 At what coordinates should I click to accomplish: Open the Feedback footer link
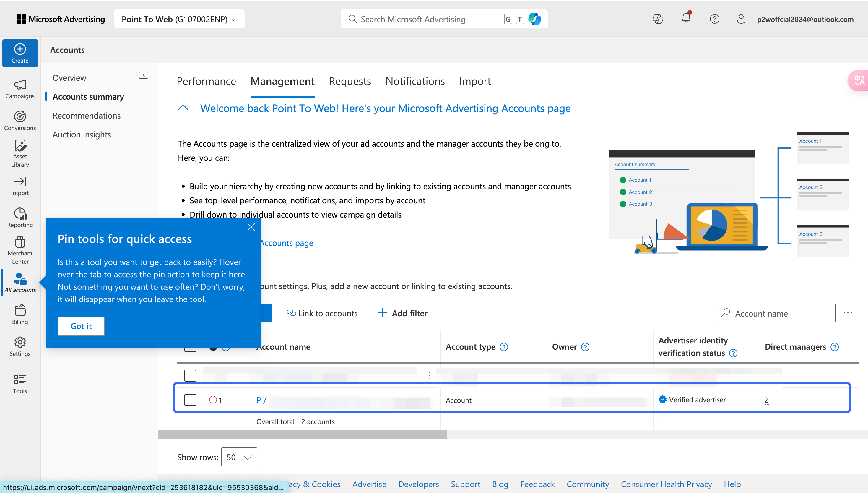pos(537,484)
